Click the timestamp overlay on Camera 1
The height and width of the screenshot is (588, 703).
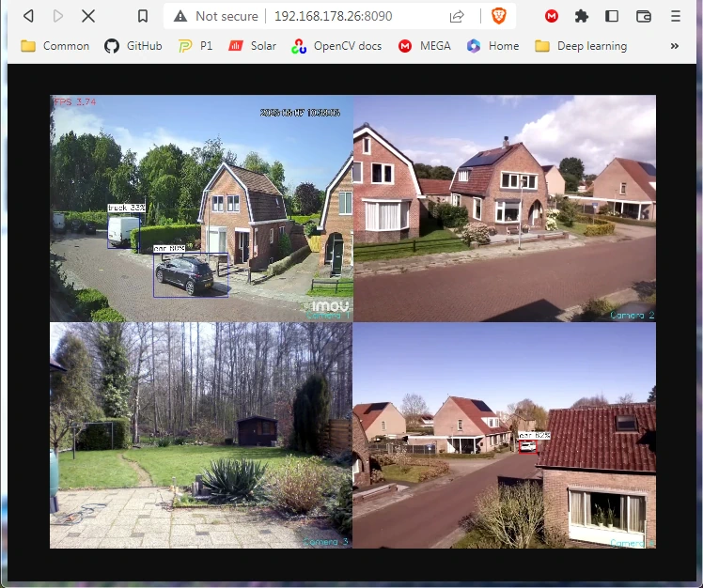pos(300,113)
